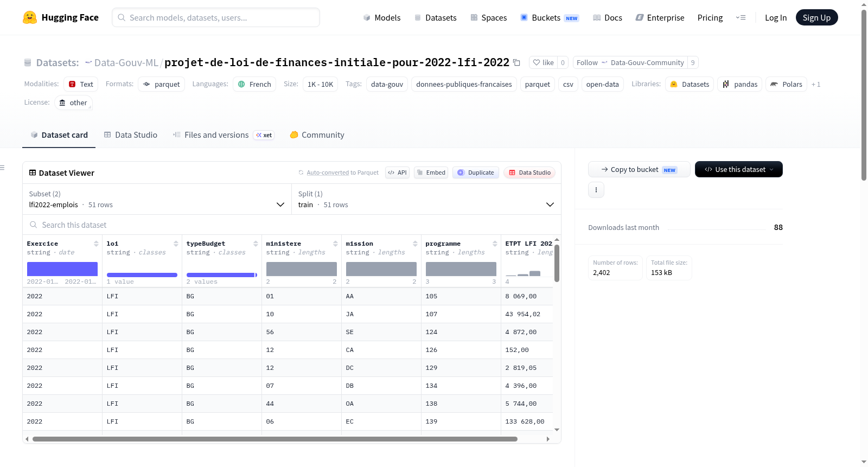Image resolution: width=868 pixels, height=467 pixels.
Task: Click Copy to bucket button
Action: [639, 169]
